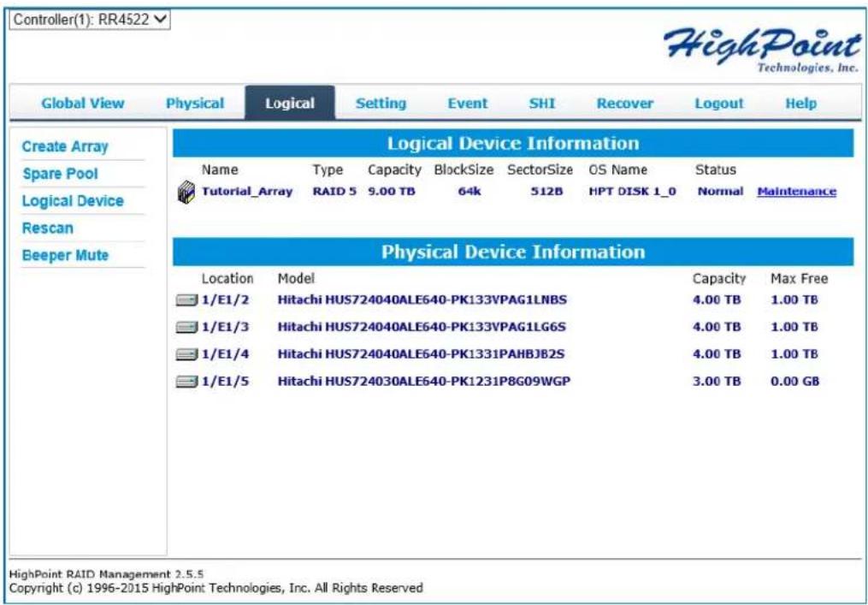Click the HighPoint RAID Management 2.5.5 footer text
The width and height of the screenshot is (868, 605).
(x=106, y=575)
